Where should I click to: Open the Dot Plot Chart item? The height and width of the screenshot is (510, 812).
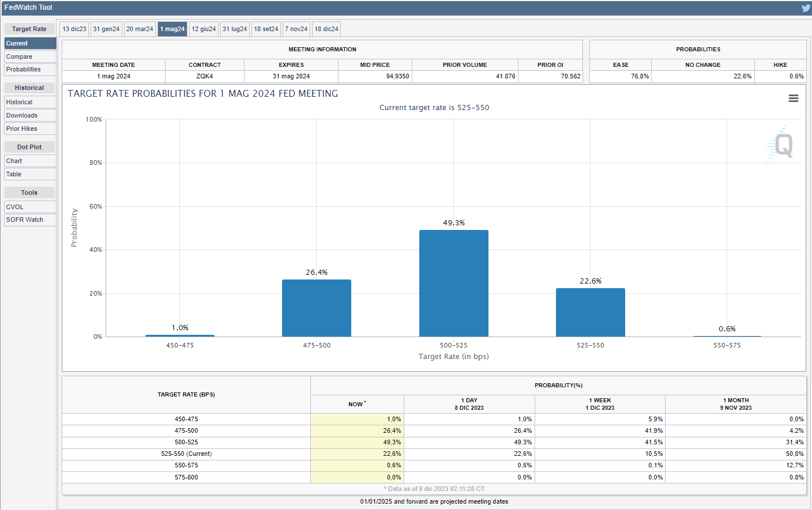click(x=30, y=161)
